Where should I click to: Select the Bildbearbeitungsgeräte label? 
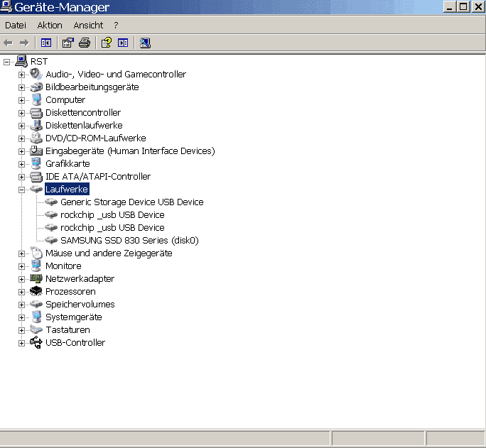pyautogui.click(x=92, y=87)
